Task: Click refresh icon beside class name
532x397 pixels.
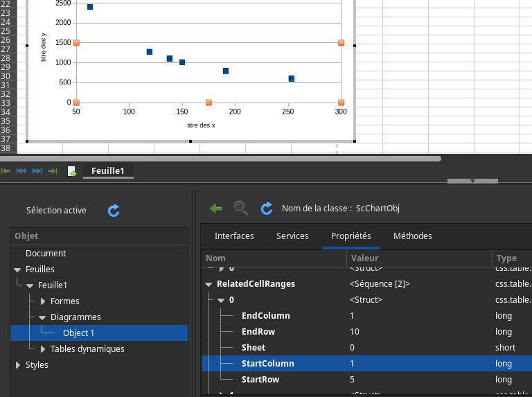Action: pyautogui.click(x=266, y=208)
